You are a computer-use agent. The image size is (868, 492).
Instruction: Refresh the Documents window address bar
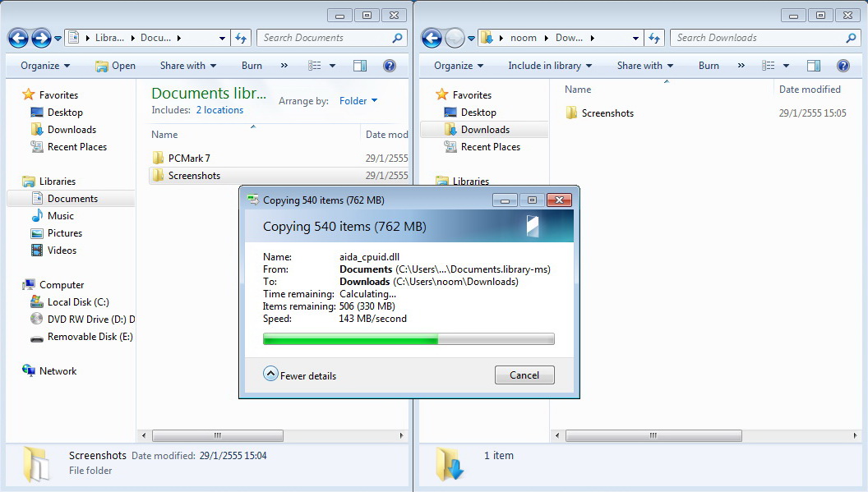(241, 38)
